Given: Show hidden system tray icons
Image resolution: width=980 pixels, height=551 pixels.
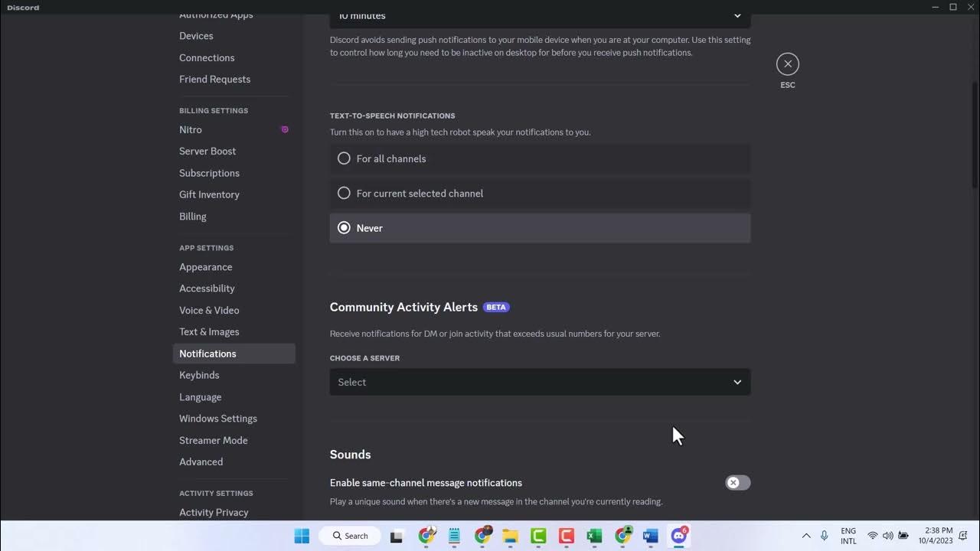Looking at the screenshot, I should pos(805,536).
